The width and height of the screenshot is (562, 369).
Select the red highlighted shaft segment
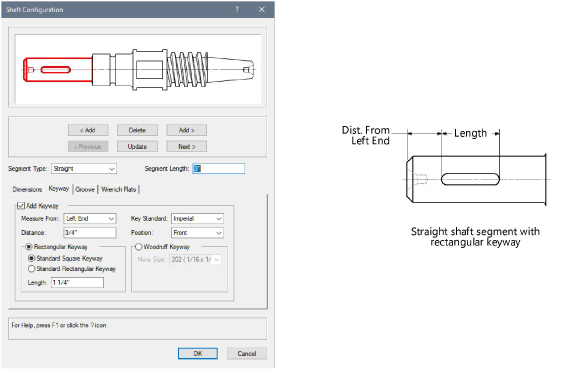click(58, 70)
